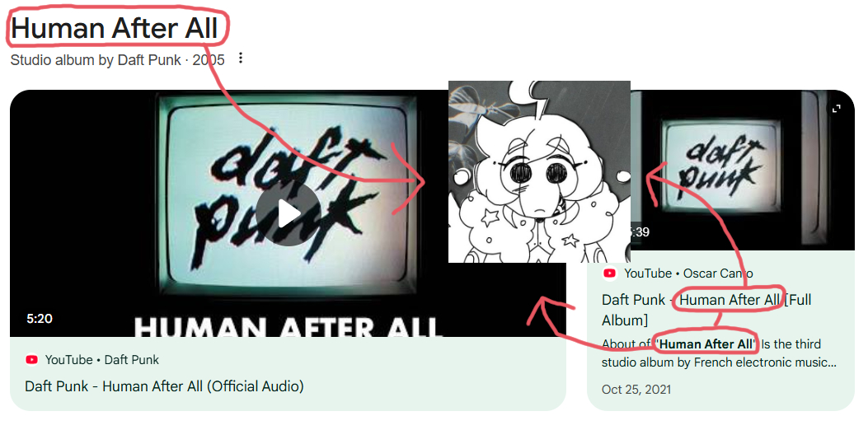Image resolution: width=868 pixels, height=430 pixels.
Task: Open Daft Punk - Human After All (Official Audio) title
Action: tap(164, 386)
